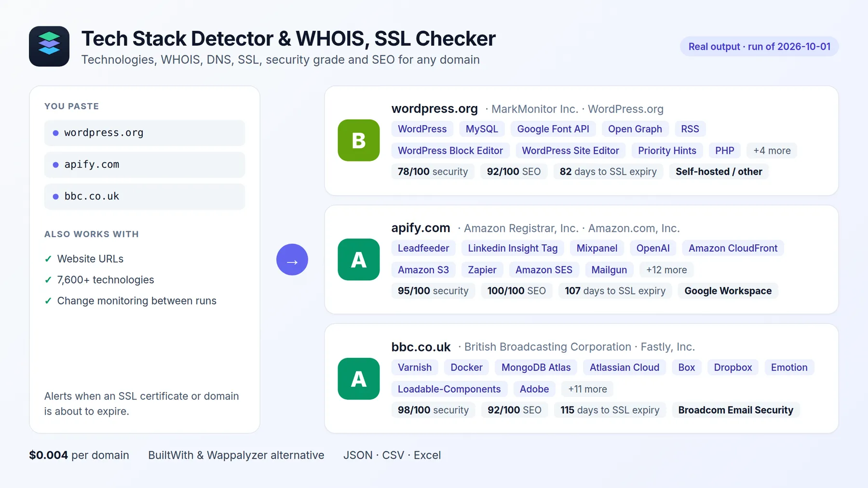Click the Amazon CloudFront tag

[733, 248]
